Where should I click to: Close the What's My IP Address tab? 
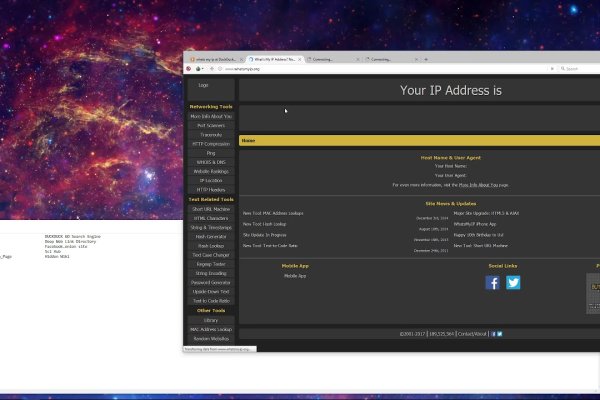click(x=300, y=59)
